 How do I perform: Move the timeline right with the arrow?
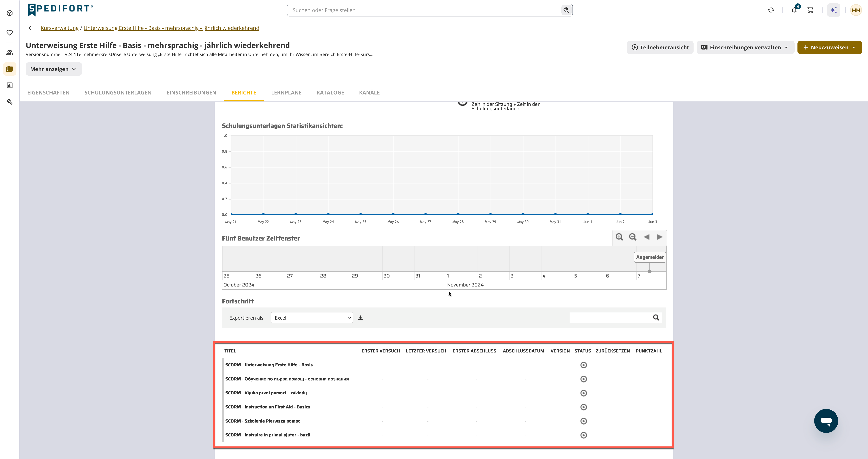[659, 237]
